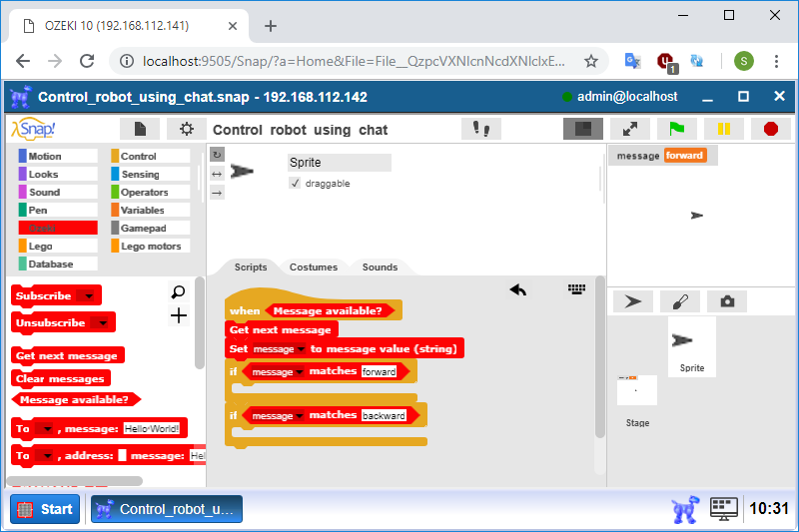Viewport: 799px width, 532px height.
Task: Set sprite rotation style to rotate freely
Action: [217, 155]
